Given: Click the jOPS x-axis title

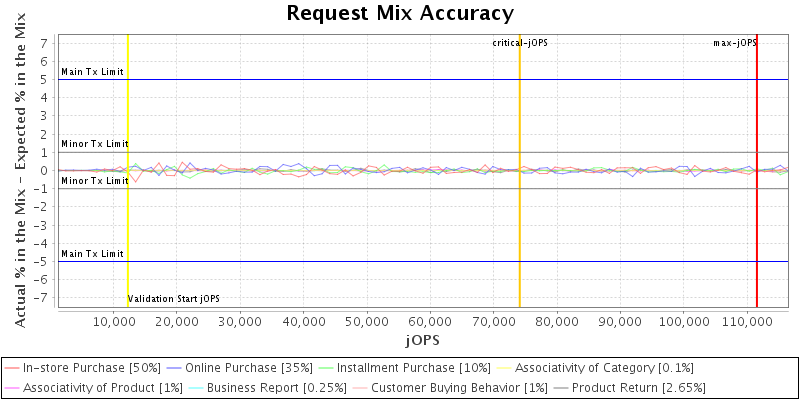Looking at the screenshot, I should [422, 340].
